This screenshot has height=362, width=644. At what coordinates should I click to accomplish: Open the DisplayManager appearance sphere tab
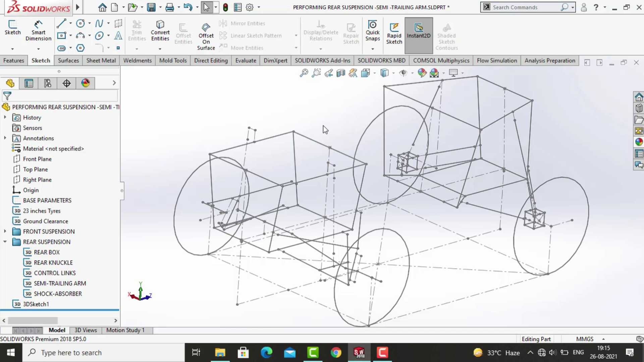[x=86, y=83]
